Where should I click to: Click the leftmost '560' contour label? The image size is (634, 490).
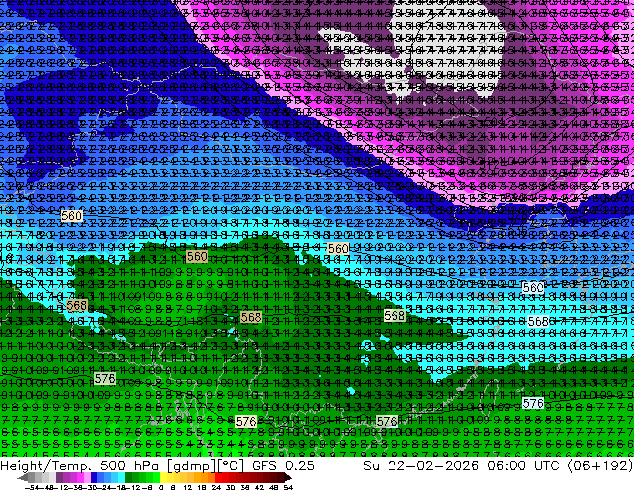72,215
